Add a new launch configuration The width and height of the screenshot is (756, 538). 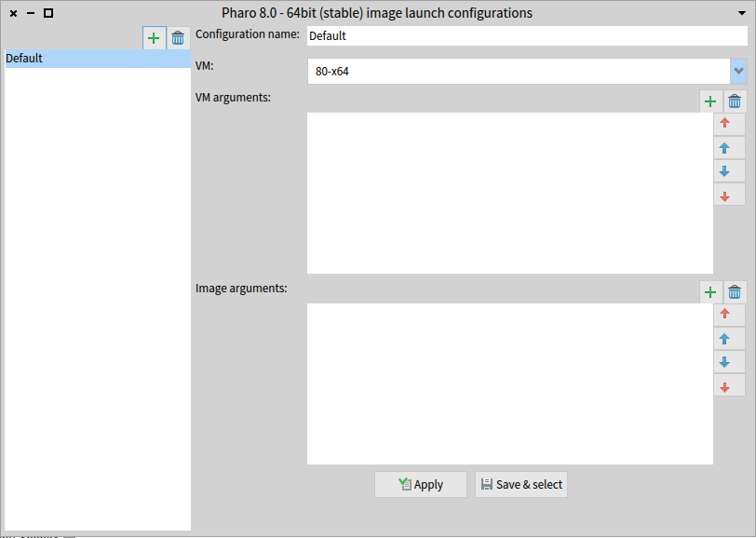click(x=154, y=38)
